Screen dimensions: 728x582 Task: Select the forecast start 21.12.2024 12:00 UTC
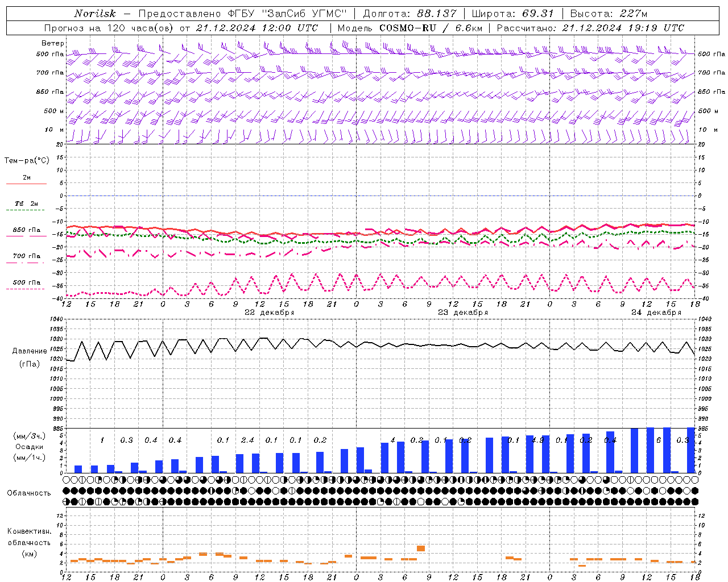pyautogui.click(x=257, y=28)
